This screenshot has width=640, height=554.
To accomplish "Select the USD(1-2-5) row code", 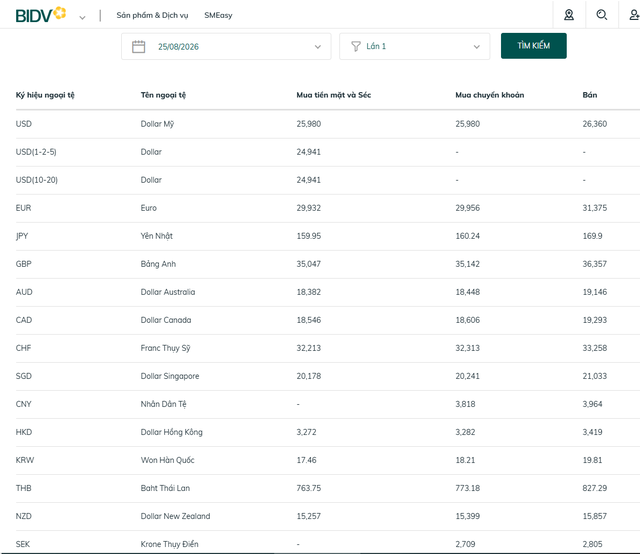I will [x=36, y=152].
